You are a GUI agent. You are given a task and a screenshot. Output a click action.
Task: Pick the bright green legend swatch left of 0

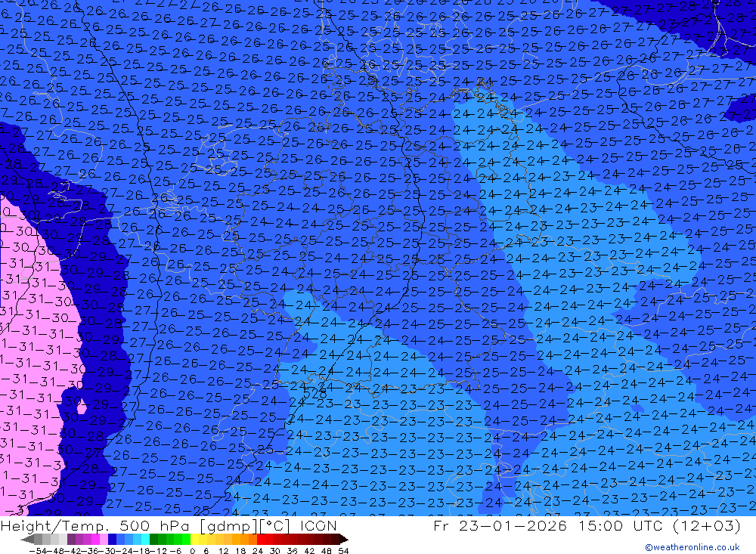[187, 540]
